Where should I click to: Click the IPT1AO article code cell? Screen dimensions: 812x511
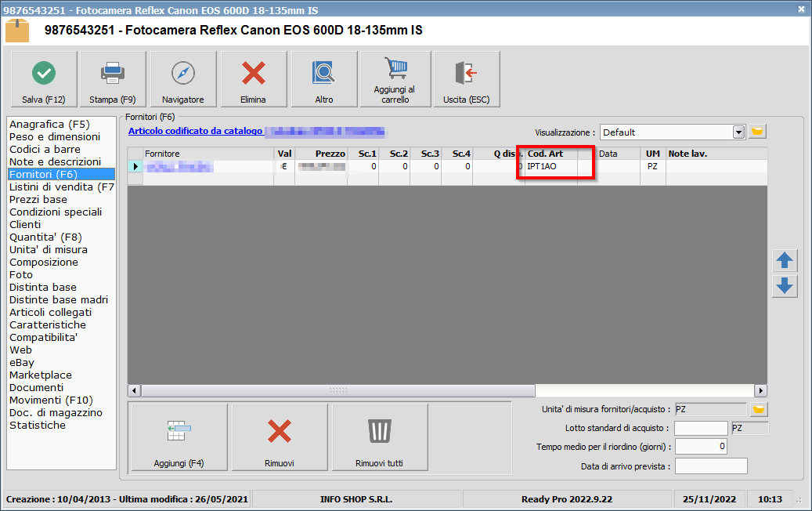(x=551, y=166)
